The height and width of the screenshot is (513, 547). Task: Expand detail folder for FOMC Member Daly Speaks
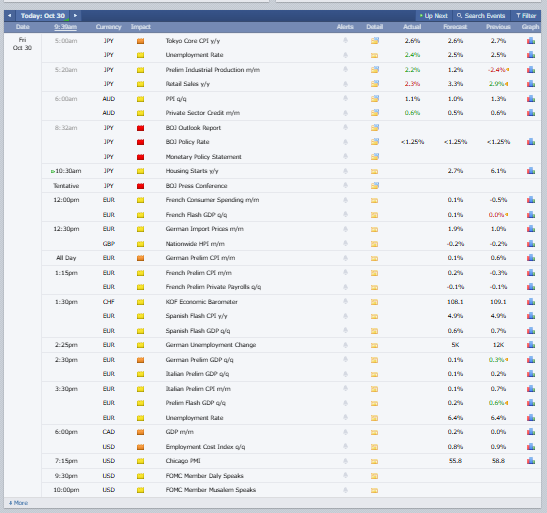click(x=374, y=476)
